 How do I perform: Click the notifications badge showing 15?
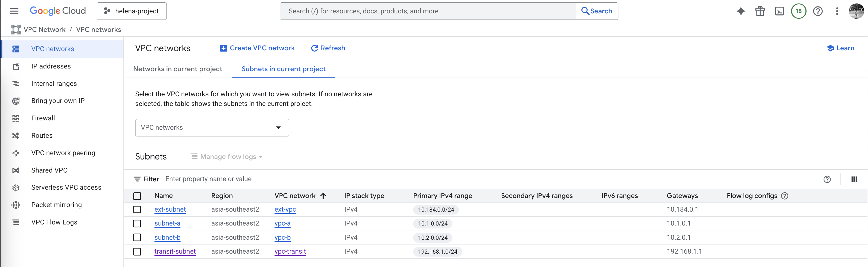[799, 11]
